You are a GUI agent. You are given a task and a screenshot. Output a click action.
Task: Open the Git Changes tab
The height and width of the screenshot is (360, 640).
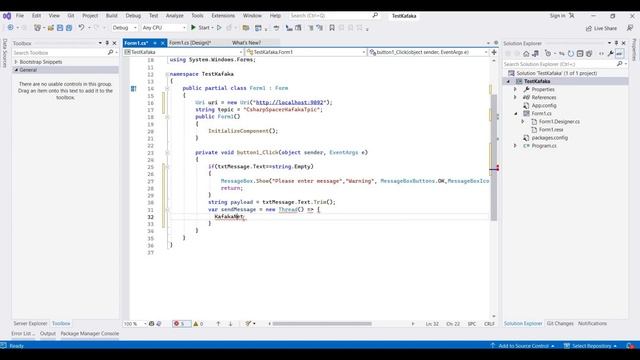(x=560, y=323)
